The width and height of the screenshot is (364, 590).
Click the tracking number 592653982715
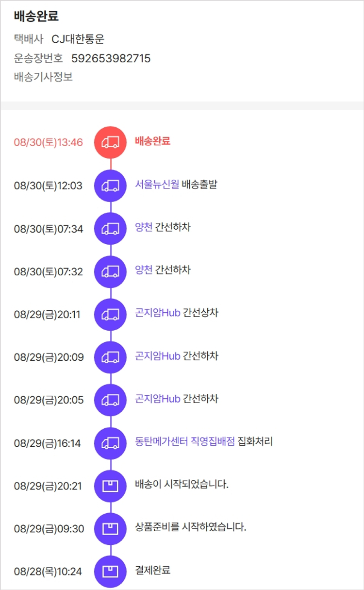click(111, 59)
